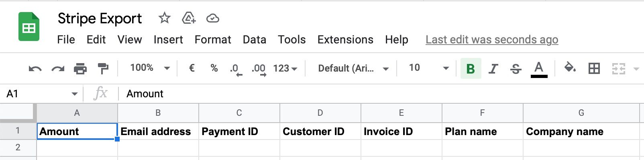644x160 pixels.
Task: Toggle Italic formatting button
Action: click(x=493, y=69)
